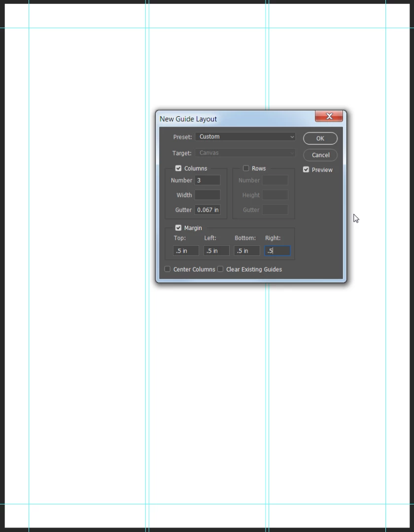Check Clear Existing Guides option
Image resolution: width=414 pixels, height=532 pixels.
point(220,269)
